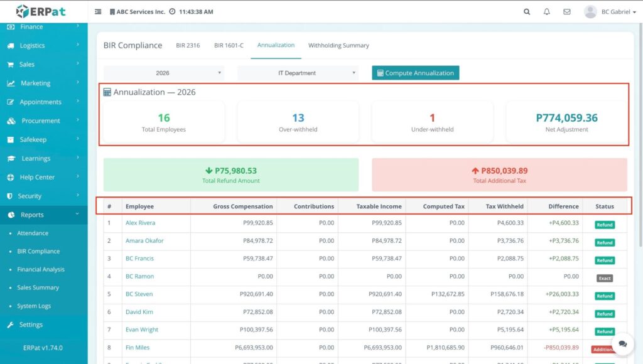The width and height of the screenshot is (643, 364).
Task: Switch to the BIR 2316 tab
Action: [188, 45]
